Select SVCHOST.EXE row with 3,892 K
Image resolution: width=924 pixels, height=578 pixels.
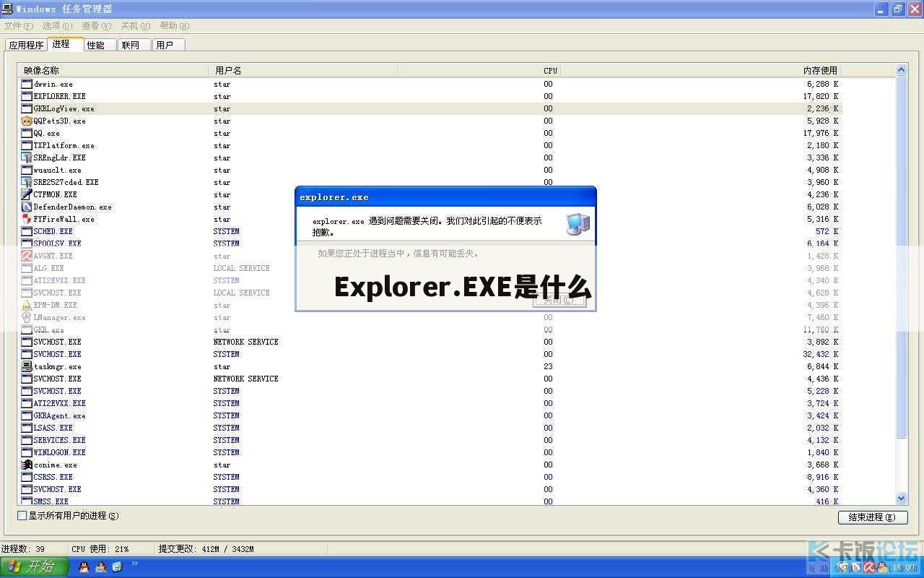[430, 342]
